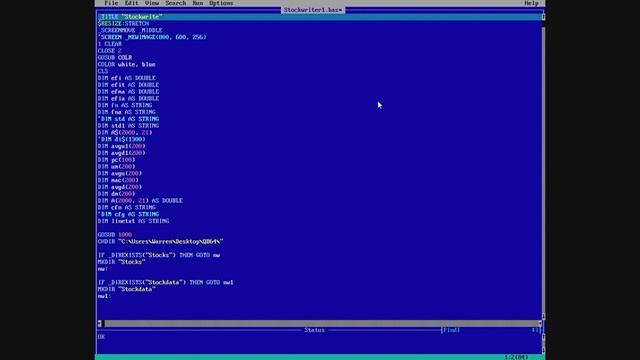640x360 pixels.
Task: Click the GOSUB 1000 line
Action: (115, 235)
